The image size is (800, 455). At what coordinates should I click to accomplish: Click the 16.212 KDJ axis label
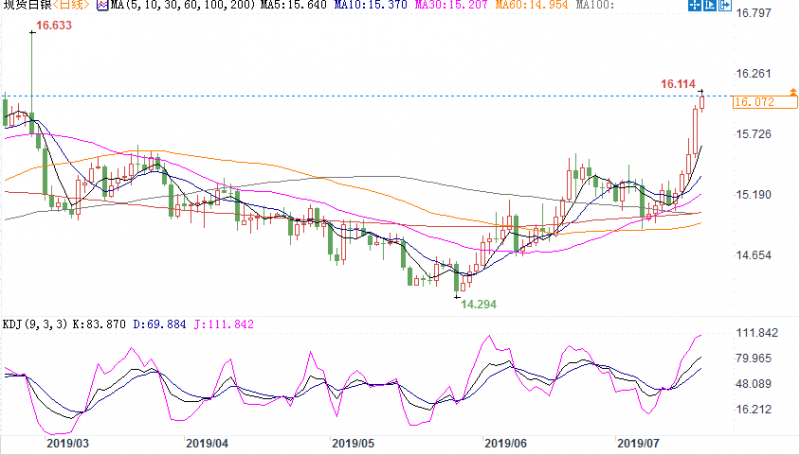pos(753,410)
